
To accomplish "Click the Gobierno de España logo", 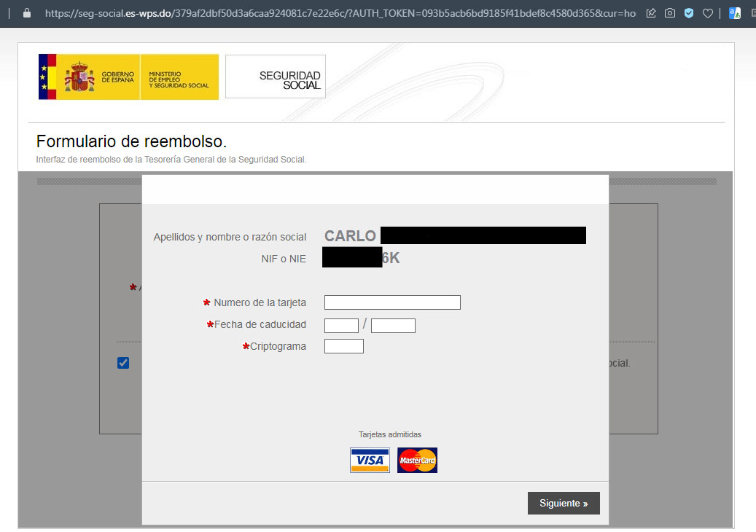I will (128, 77).
